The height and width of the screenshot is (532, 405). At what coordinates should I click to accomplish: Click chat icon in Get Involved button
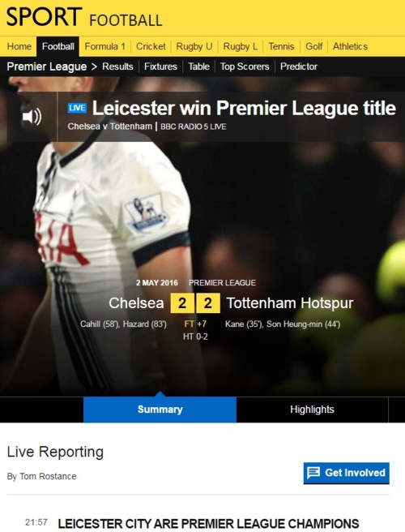(313, 472)
